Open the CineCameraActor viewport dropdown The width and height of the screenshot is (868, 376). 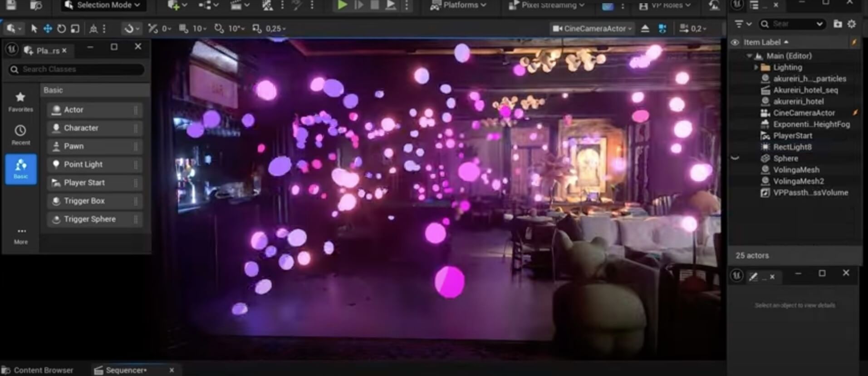pos(592,29)
